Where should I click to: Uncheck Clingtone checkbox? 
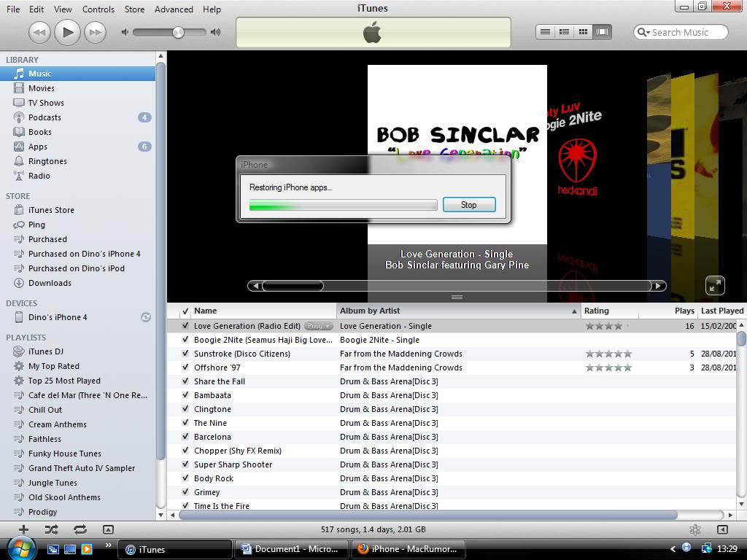[x=185, y=409]
